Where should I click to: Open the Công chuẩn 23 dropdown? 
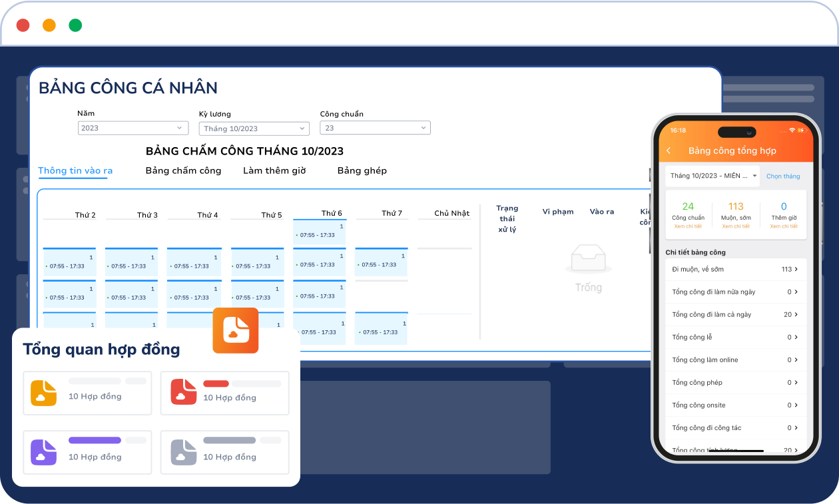click(x=375, y=128)
